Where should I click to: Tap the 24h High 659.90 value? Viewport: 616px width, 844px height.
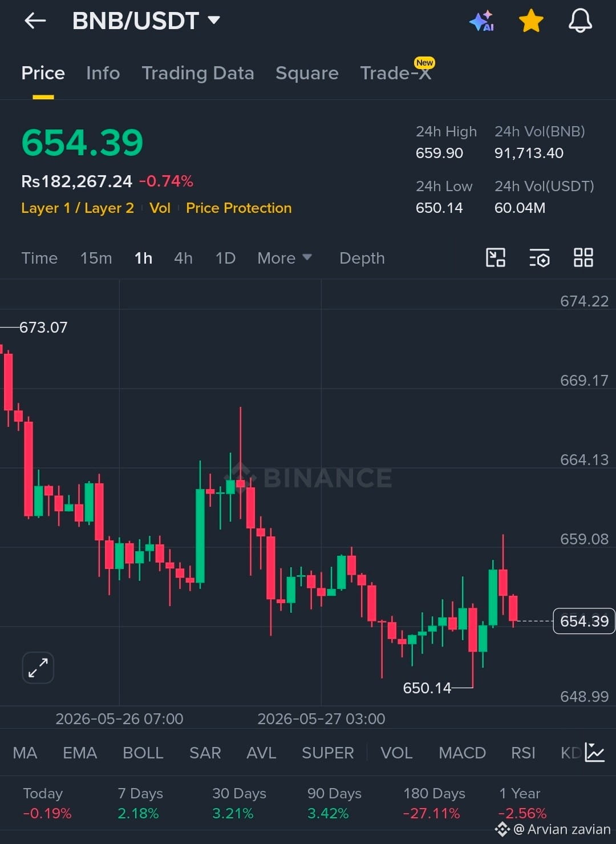[439, 153]
